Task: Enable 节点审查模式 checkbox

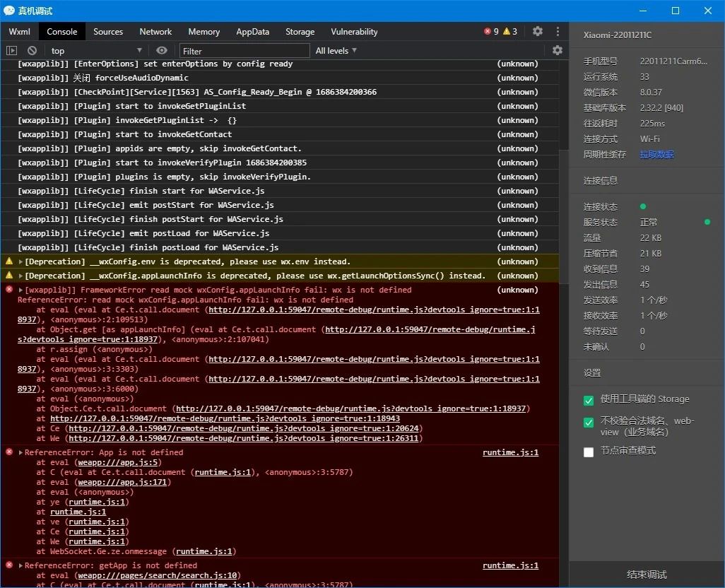Action: click(589, 452)
